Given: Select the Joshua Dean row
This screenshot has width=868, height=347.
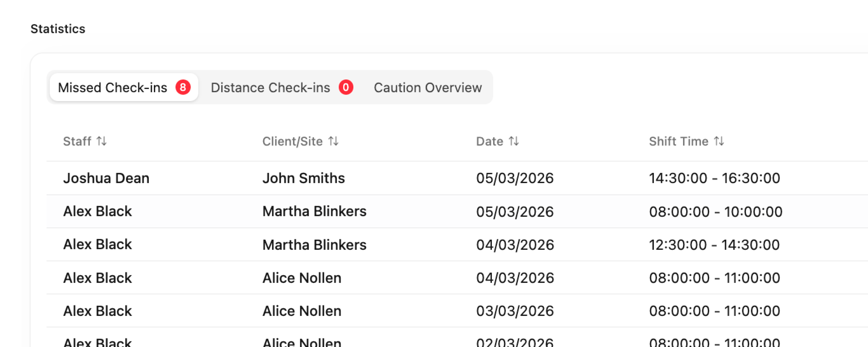Looking at the screenshot, I should [x=106, y=178].
